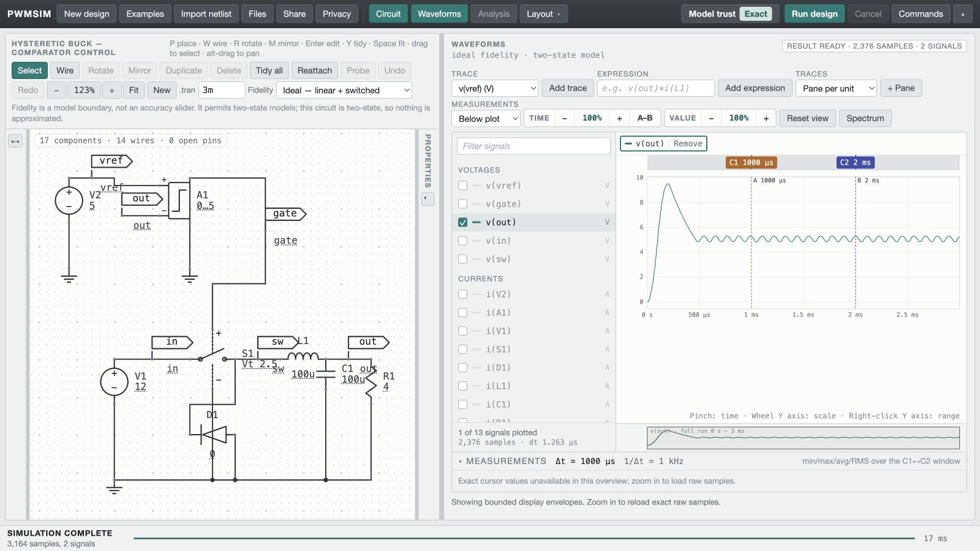Select the comparator A1 hysteresis symbol
Image resolution: width=980 pixels, height=551 pixels.
(179, 200)
